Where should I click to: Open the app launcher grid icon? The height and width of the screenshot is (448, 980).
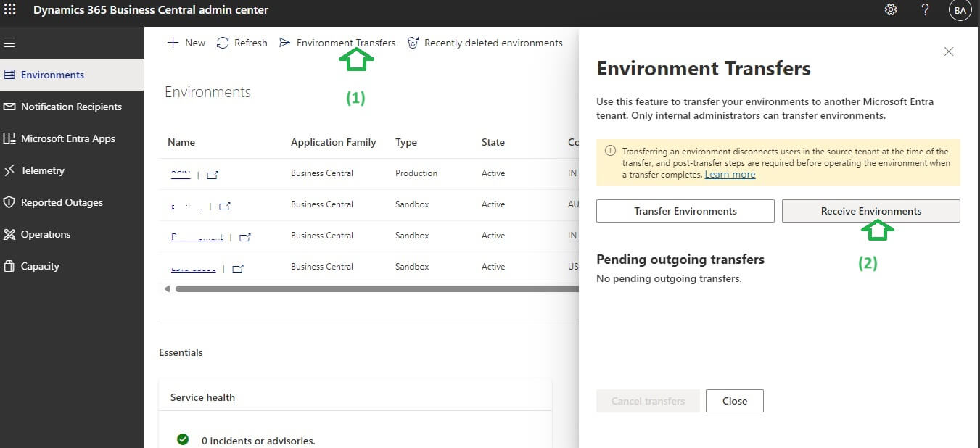click(10, 9)
